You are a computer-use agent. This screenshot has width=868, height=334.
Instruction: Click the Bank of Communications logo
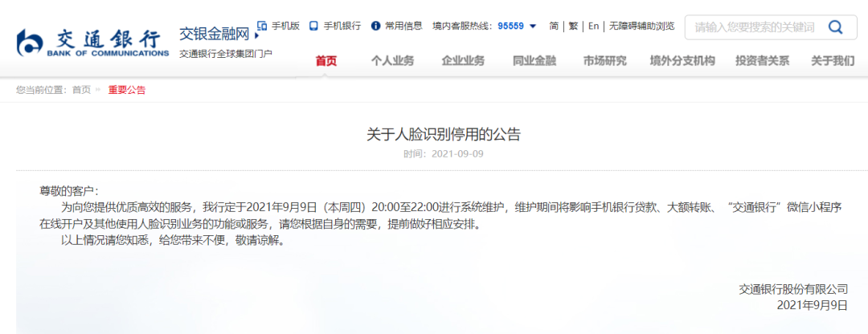pos(93,43)
